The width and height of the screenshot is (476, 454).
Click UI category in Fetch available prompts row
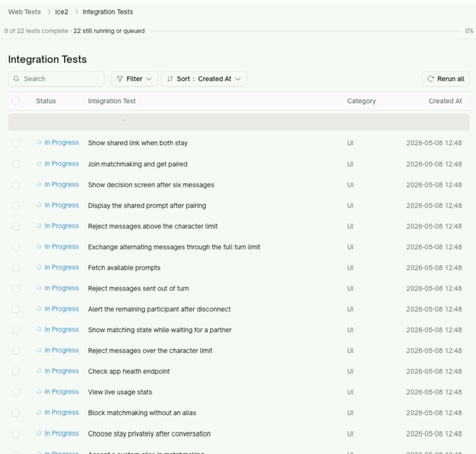tap(350, 268)
